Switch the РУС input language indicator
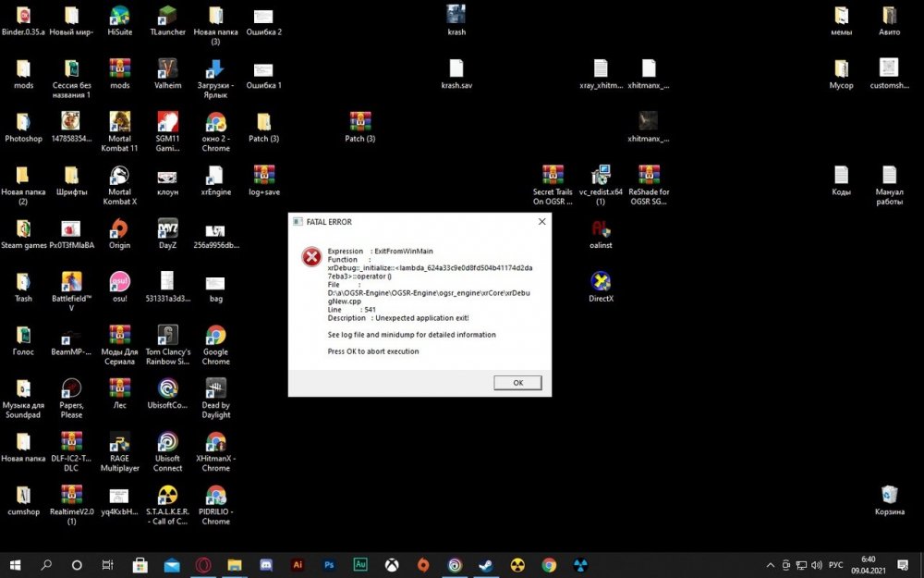The height and width of the screenshot is (578, 924). [x=834, y=565]
